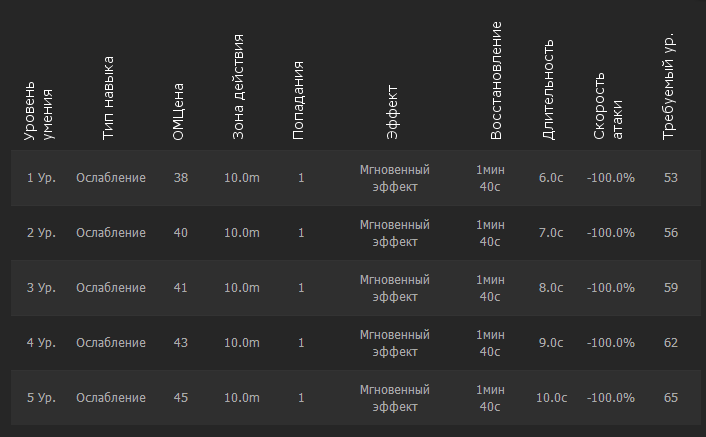Click the required level value 65

(670, 398)
